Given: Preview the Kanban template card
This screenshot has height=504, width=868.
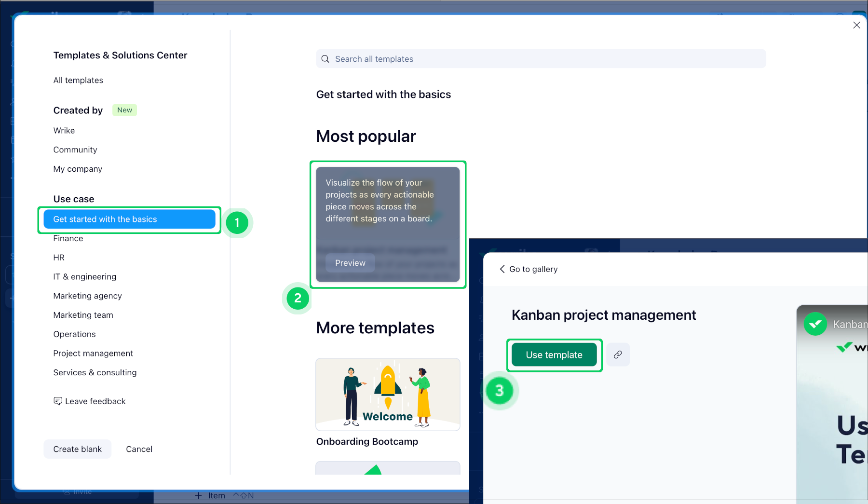Looking at the screenshot, I should pos(350,263).
